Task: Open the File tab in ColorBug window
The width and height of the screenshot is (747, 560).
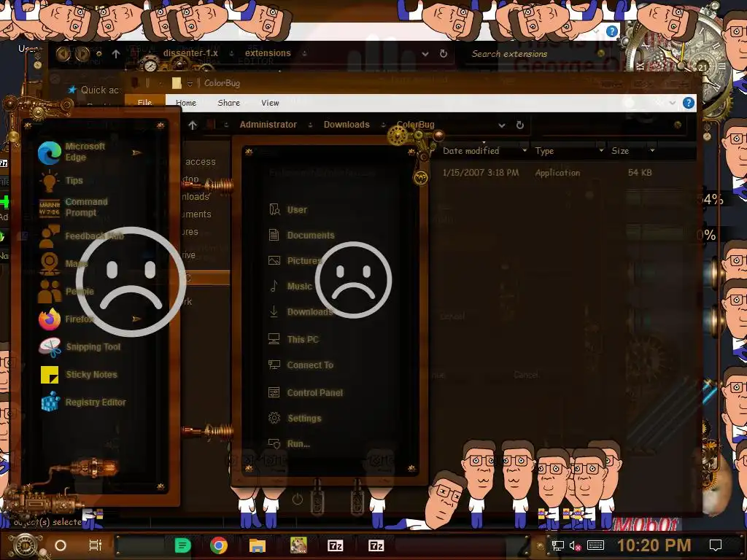Action: coord(145,102)
